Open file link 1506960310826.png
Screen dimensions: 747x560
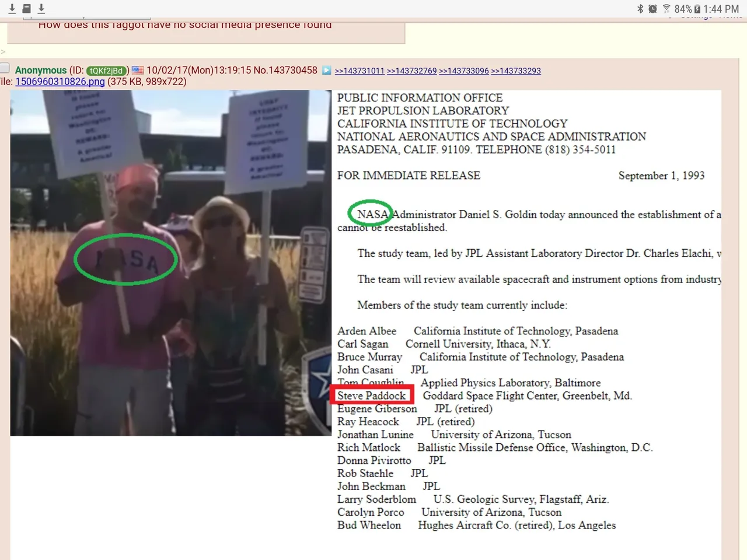point(60,82)
